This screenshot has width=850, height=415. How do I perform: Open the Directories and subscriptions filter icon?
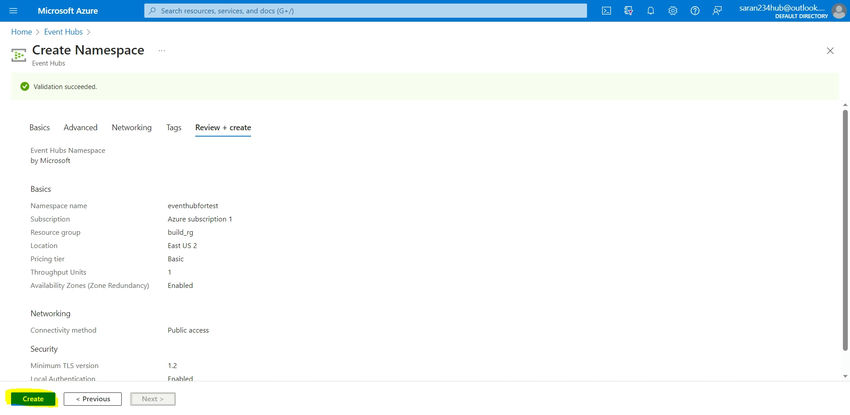coord(629,11)
